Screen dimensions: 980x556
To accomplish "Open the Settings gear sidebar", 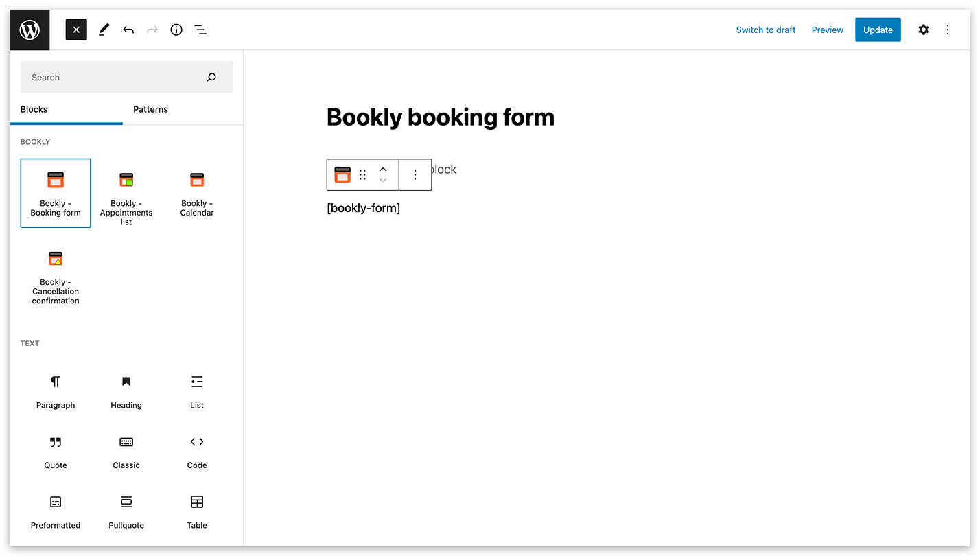I will [x=924, y=30].
